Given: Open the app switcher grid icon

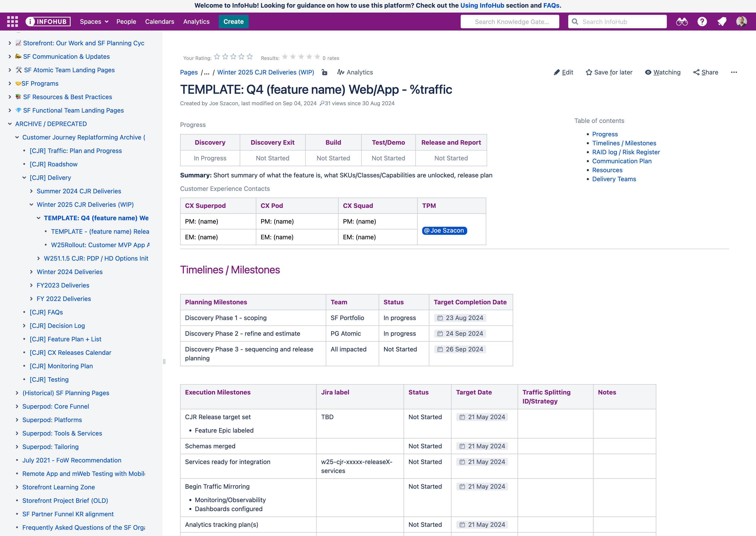Looking at the screenshot, I should (13, 22).
